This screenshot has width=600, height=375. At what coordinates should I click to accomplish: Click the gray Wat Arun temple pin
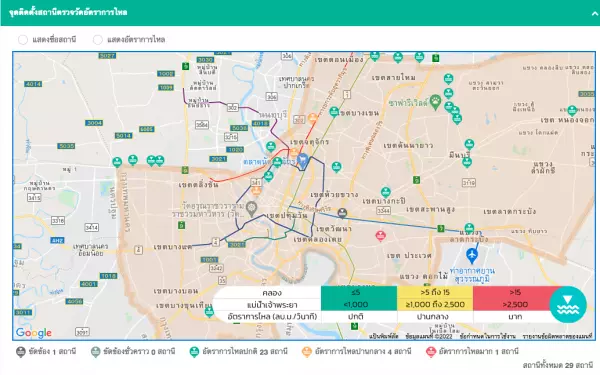(x=251, y=209)
